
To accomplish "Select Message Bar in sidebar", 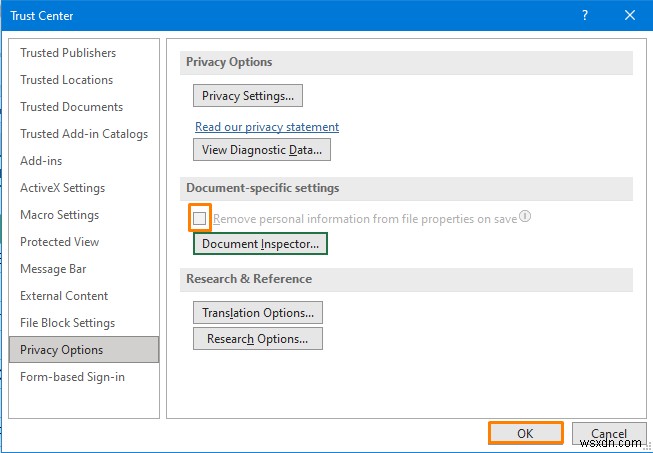I will 53,269.
